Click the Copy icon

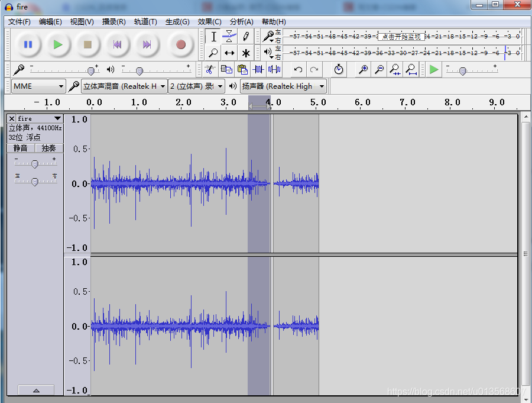pyautogui.click(x=226, y=70)
